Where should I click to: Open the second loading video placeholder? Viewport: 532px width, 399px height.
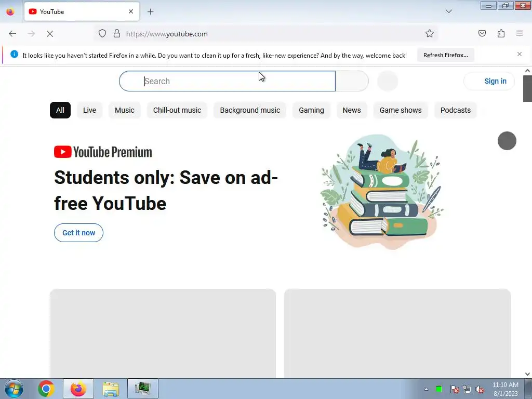[397, 333]
